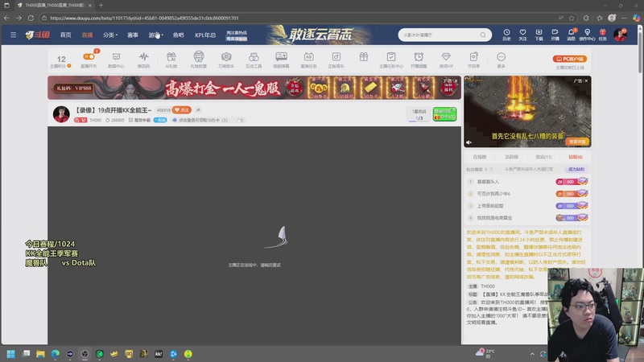This screenshot has height=362, width=644.
Task: Open the 房间VIP diamond icon
Action: coord(446,60)
